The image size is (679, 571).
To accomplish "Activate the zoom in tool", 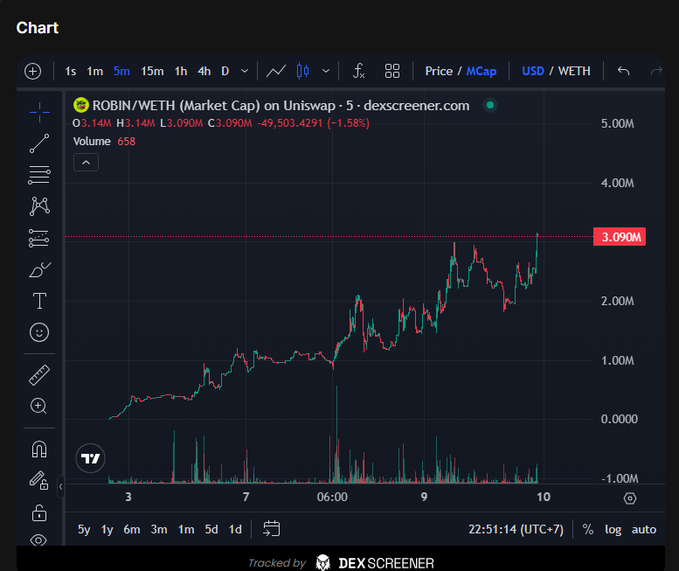I will click(39, 406).
